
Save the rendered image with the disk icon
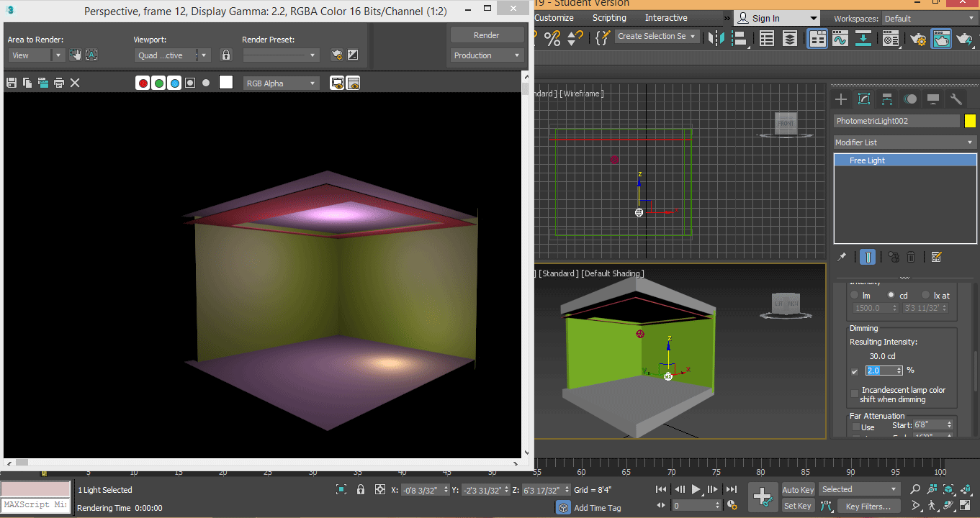[x=11, y=83]
